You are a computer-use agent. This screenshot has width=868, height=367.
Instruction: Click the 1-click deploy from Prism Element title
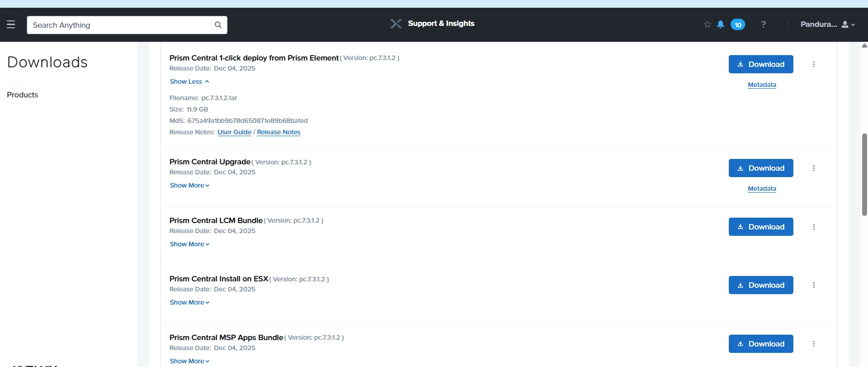coord(254,58)
